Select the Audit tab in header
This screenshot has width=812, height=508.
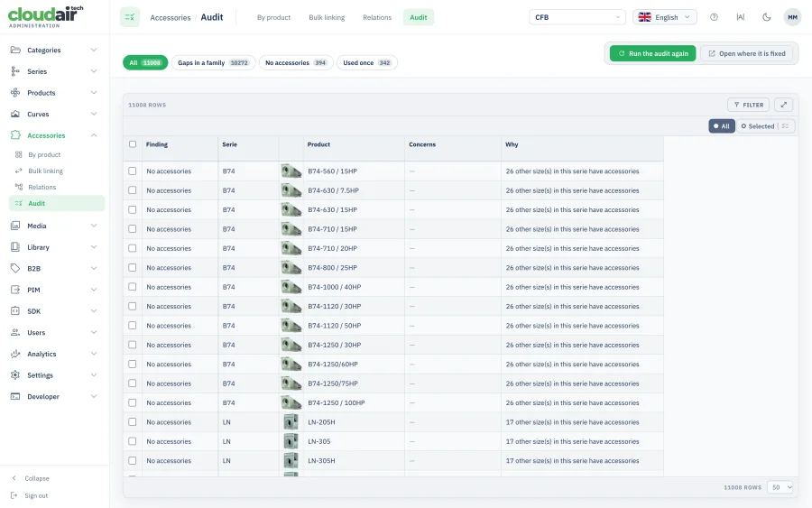(x=419, y=17)
